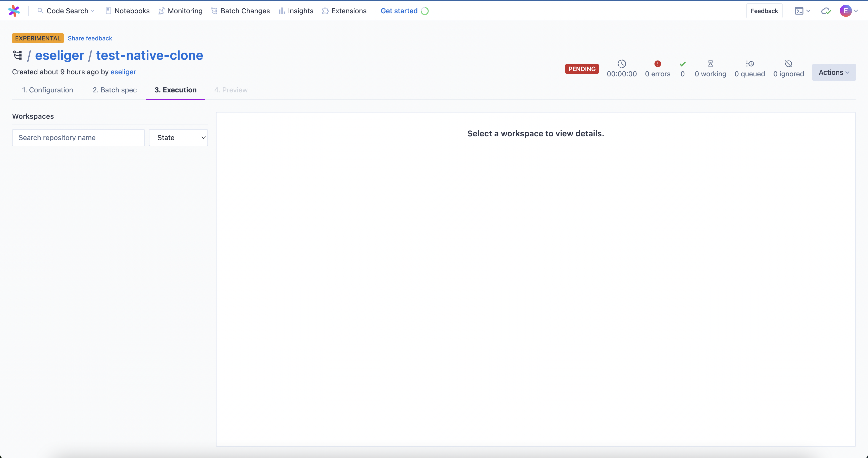Expand the terminal menu chevron

(x=808, y=11)
